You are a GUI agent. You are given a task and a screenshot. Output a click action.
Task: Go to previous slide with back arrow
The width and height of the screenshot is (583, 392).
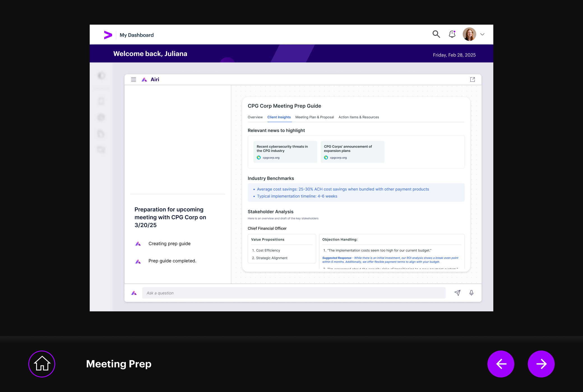pos(501,364)
